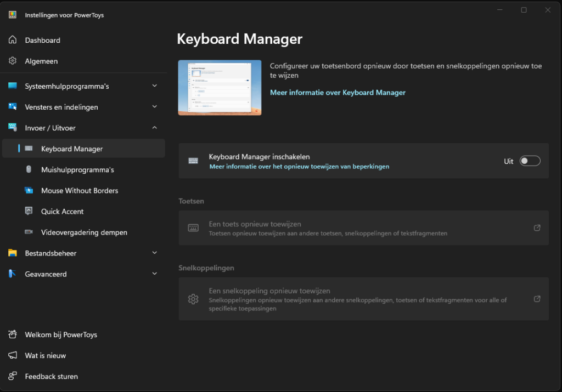Expand the Vensters en indelingen chevron
562x392 pixels.
(x=154, y=106)
